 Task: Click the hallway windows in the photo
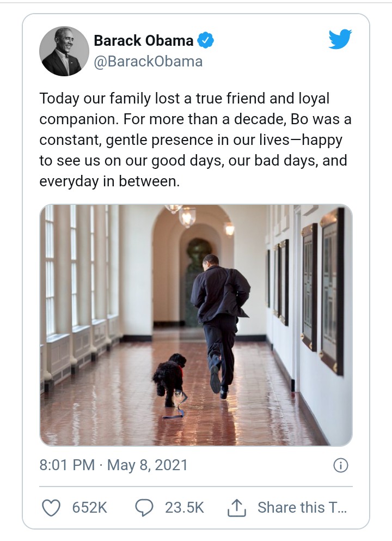pyautogui.click(x=60, y=272)
